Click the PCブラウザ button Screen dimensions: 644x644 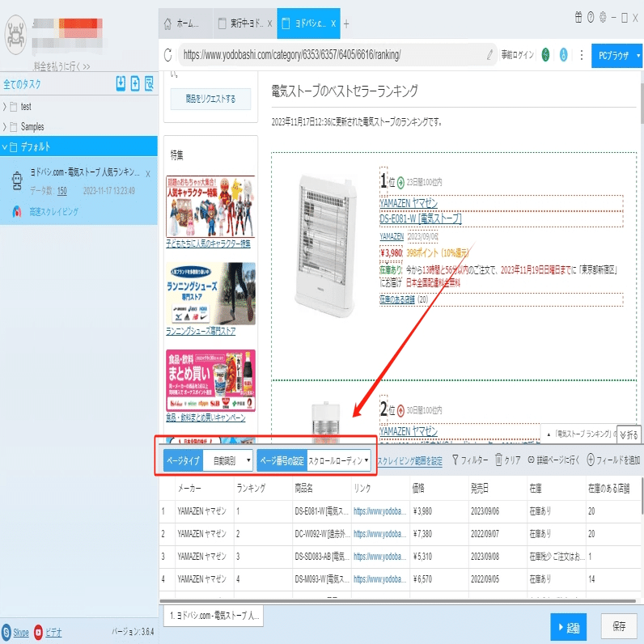pyautogui.click(x=613, y=56)
